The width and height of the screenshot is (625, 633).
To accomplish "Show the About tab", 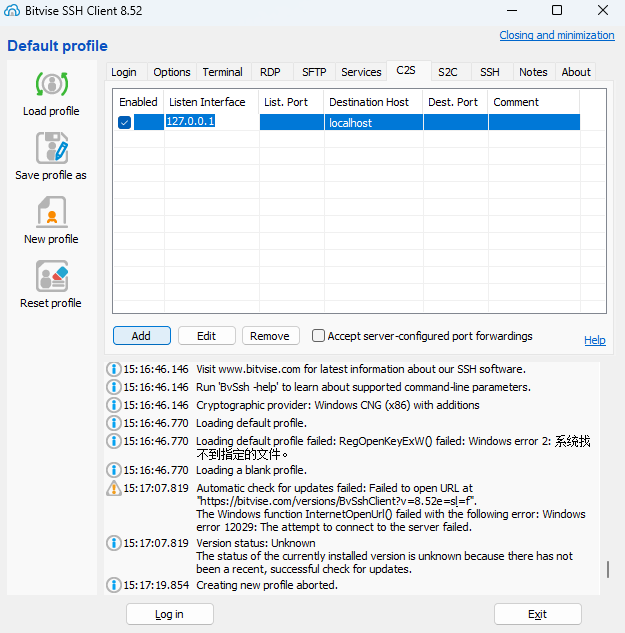I will [576, 72].
